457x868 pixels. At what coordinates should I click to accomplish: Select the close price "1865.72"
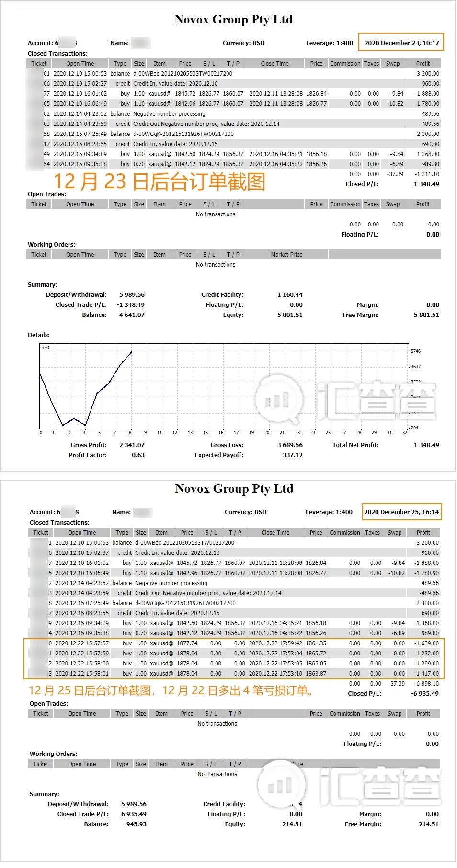[316, 653]
